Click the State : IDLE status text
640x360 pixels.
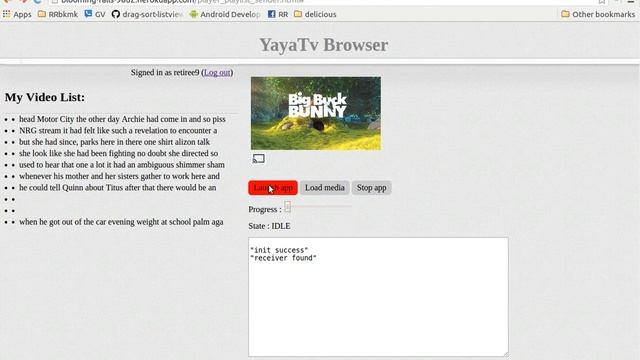point(269,226)
